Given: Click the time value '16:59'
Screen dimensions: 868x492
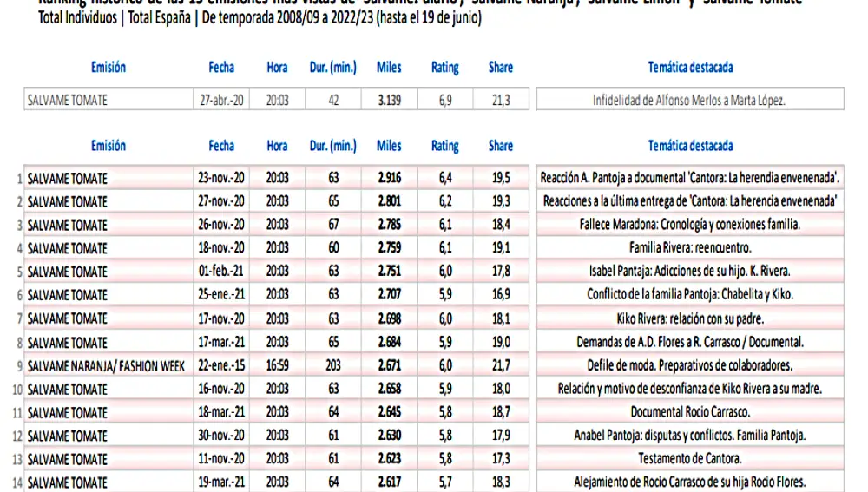Looking at the screenshot, I should coord(278,365).
